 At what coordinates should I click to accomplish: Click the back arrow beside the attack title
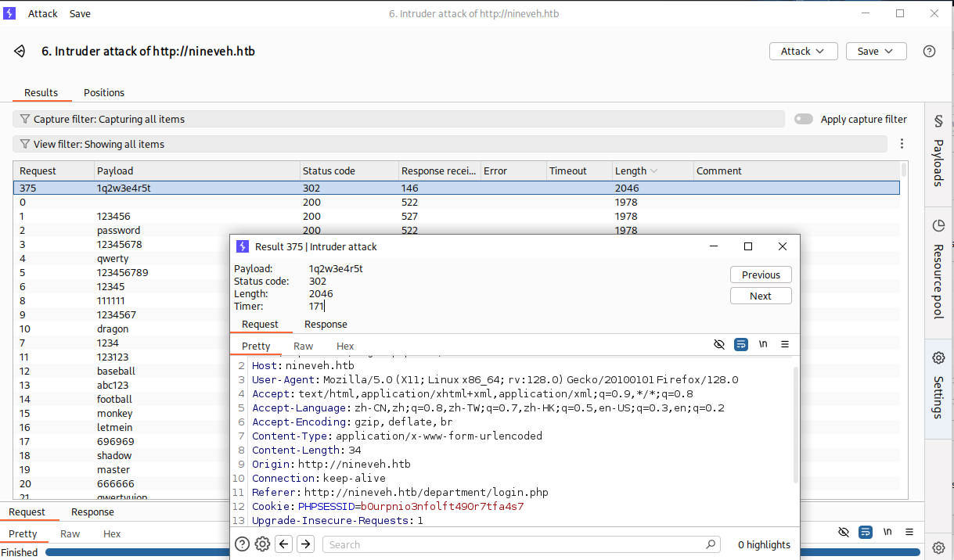click(20, 52)
